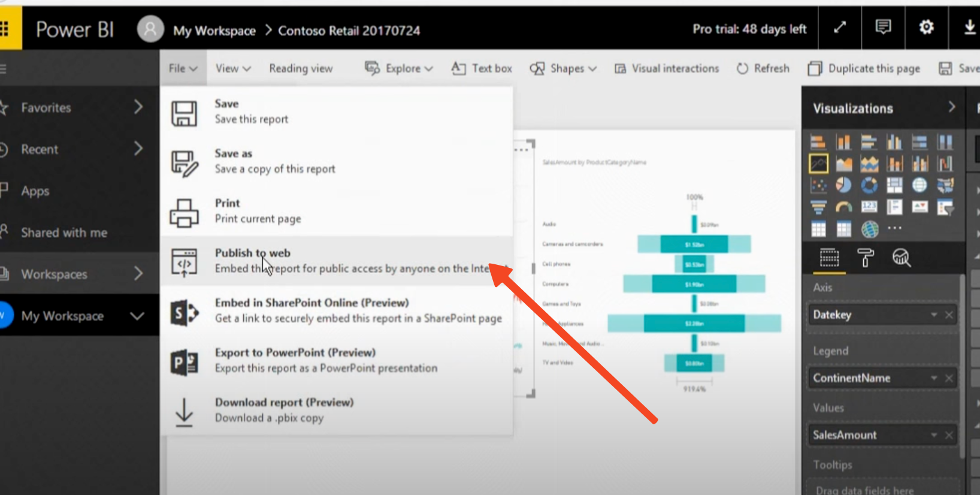Select the funnel chart visualization
The image size is (980, 495).
[x=818, y=207]
